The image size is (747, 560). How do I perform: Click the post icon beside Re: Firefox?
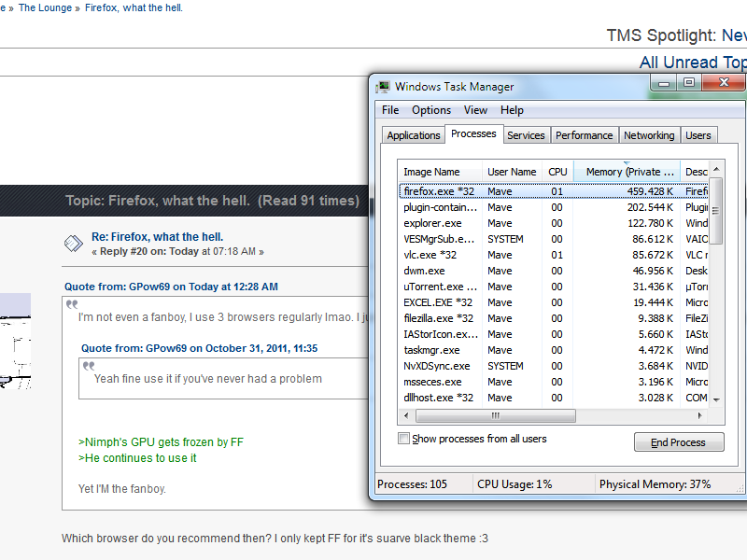click(74, 244)
